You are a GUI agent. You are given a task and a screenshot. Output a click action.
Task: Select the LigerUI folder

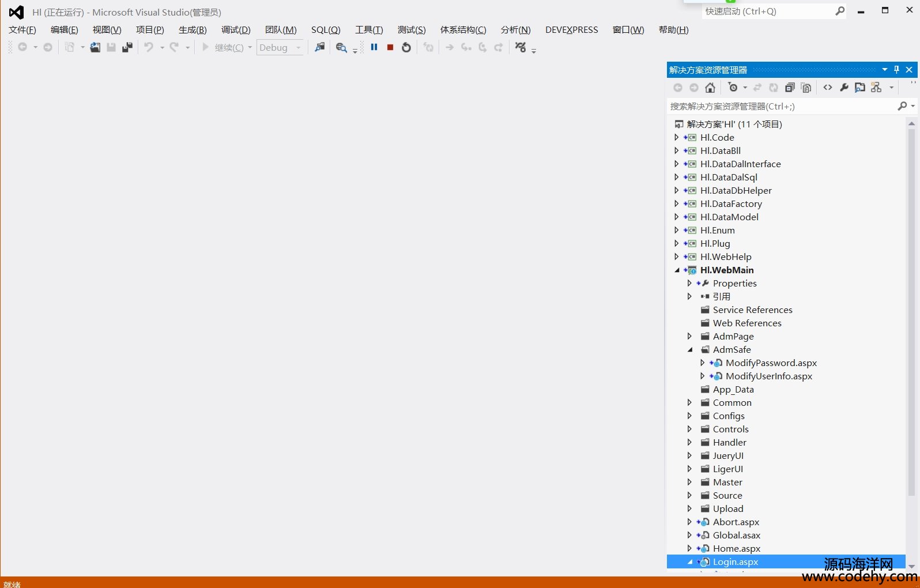pyautogui.click(x=728, y=469)
